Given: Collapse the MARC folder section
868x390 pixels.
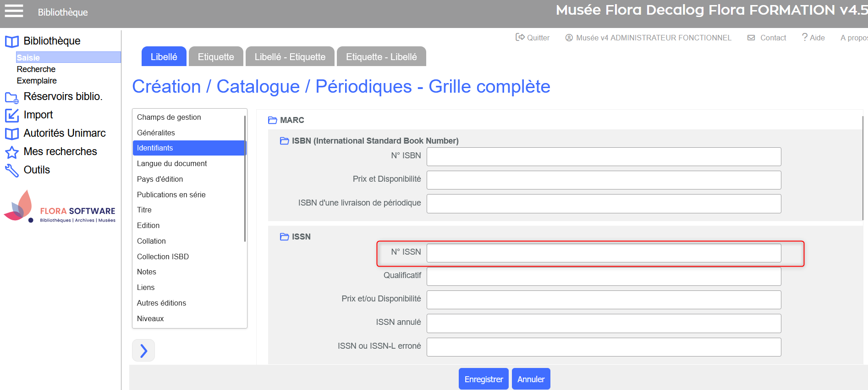Looking at the screenshot, I should point(273,120).
